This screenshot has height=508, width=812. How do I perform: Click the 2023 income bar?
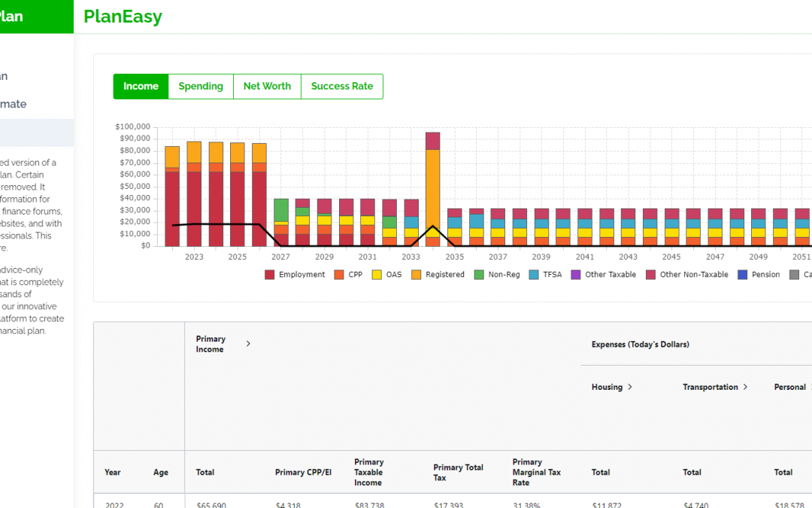point(194,194)
